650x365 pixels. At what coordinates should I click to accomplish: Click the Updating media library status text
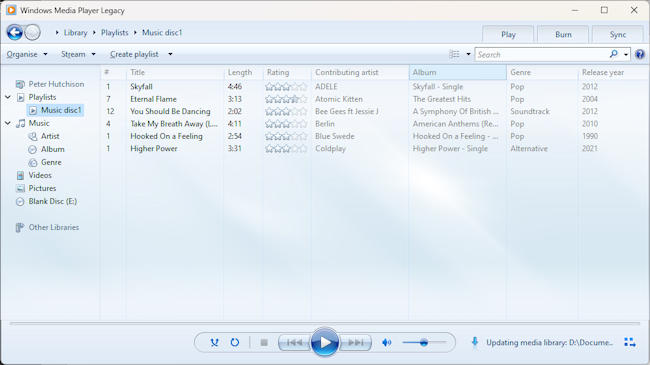[549, 343]
